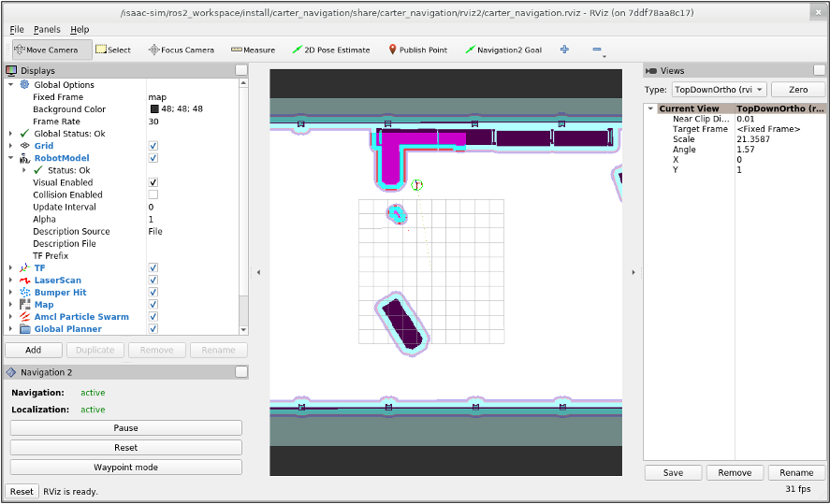Hide Bumper Hit display via checkbox
830x504 pixels.
153,292
